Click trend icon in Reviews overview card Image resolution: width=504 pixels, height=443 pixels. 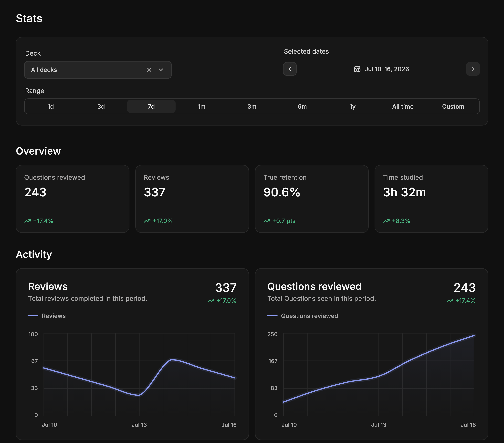coord(147,221)
